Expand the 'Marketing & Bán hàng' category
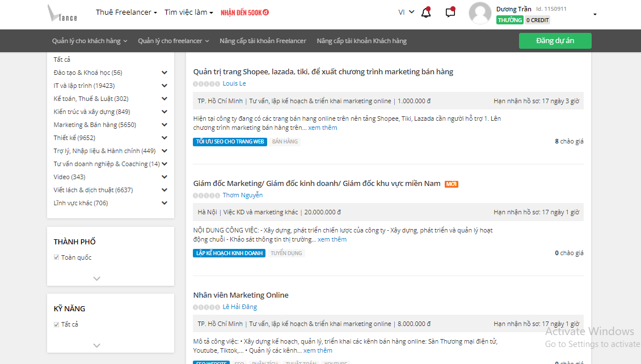Screen dimensions: 641x364 click(165, 125)
